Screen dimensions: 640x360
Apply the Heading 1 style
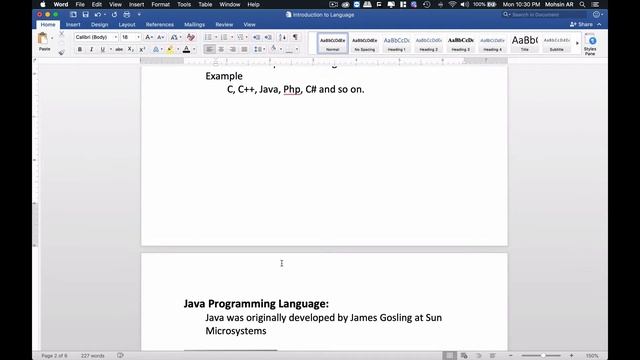(396, 43)
